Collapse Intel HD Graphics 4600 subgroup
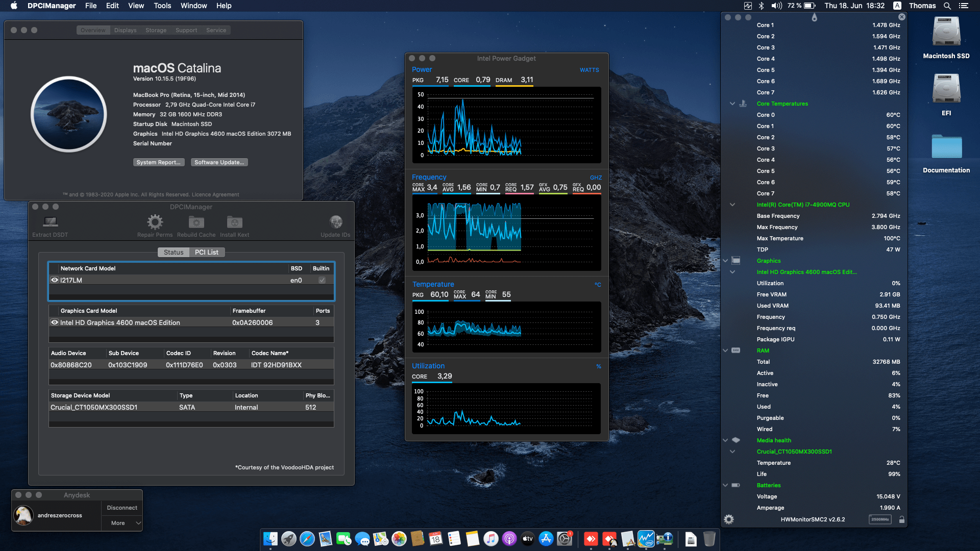 732,272
